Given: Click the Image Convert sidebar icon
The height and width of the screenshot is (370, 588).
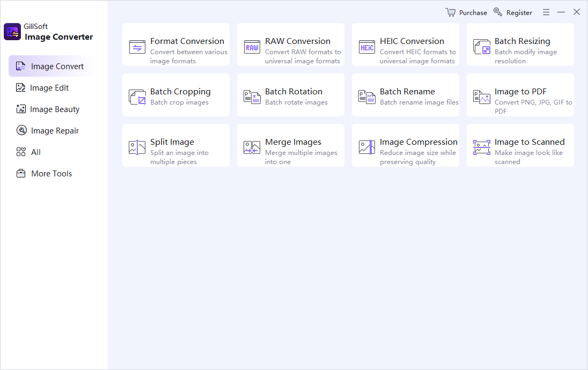Looking at the screenshot, I should point(20,66).
